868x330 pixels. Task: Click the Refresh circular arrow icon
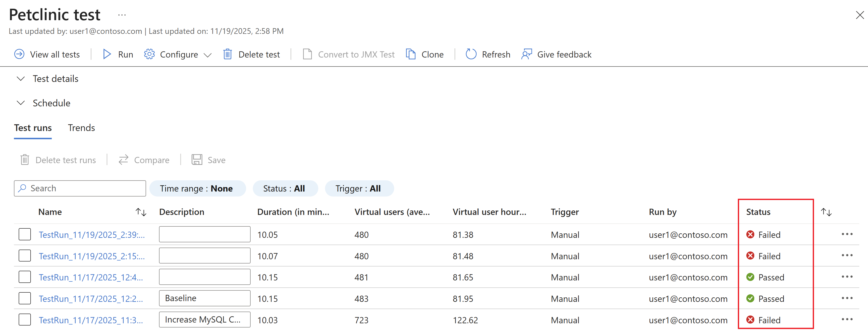(x=471, y=54)
